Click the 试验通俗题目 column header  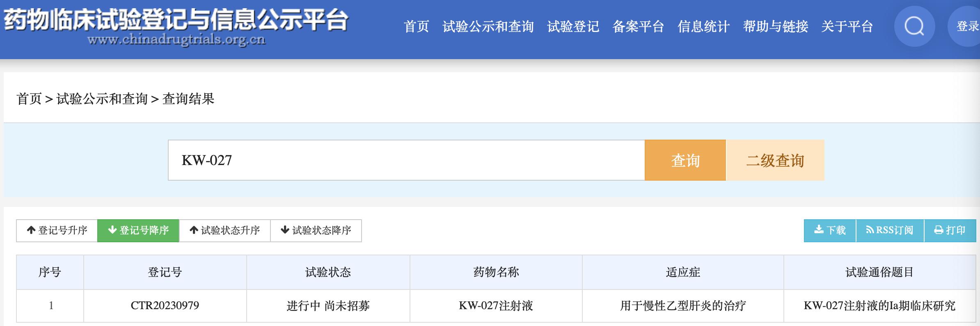click(x=880, y=272)
